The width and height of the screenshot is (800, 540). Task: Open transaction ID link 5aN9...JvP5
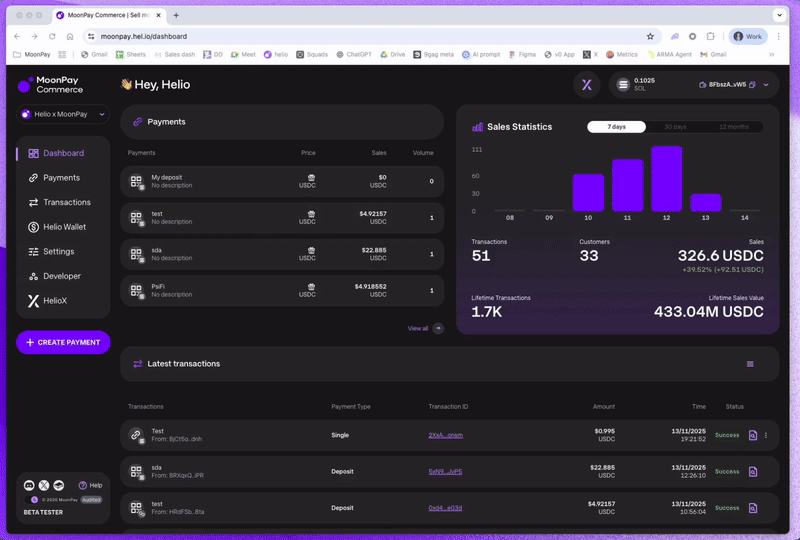[x=445, y=472]
